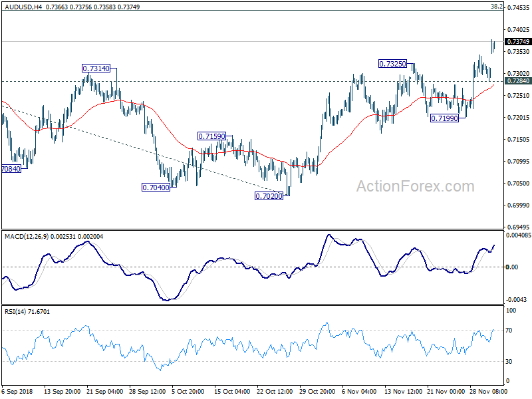Click the 0.73250 price label
Viewport: 532px width, 399px height.
pos(392,64)
